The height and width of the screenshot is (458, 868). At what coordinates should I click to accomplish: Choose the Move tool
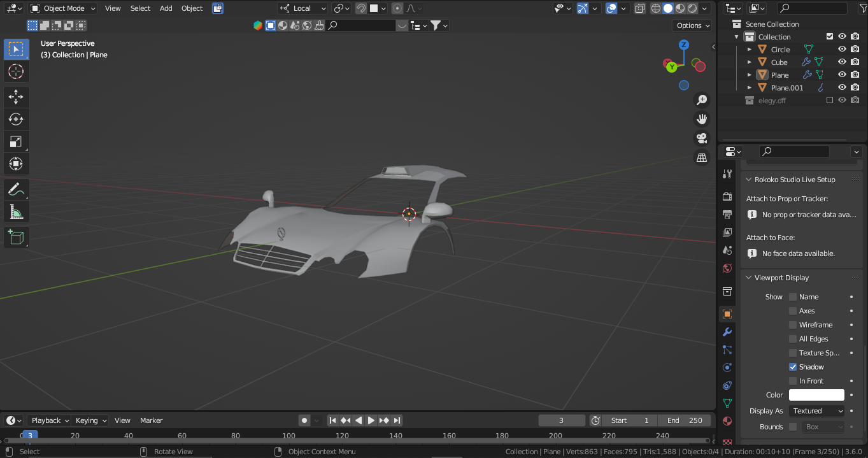16,97
